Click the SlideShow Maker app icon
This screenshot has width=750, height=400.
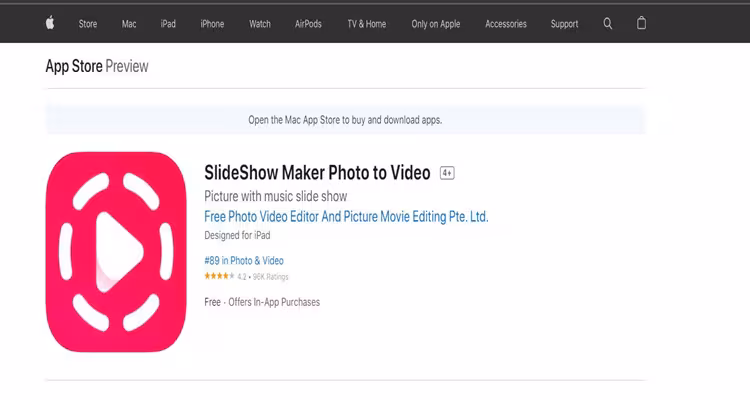coord(116,252)
